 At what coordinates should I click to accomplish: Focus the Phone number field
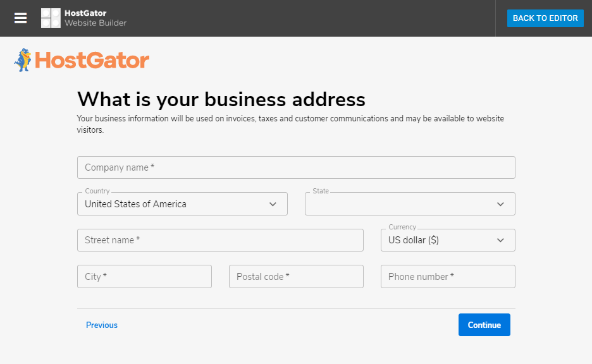tap(447, 276)
